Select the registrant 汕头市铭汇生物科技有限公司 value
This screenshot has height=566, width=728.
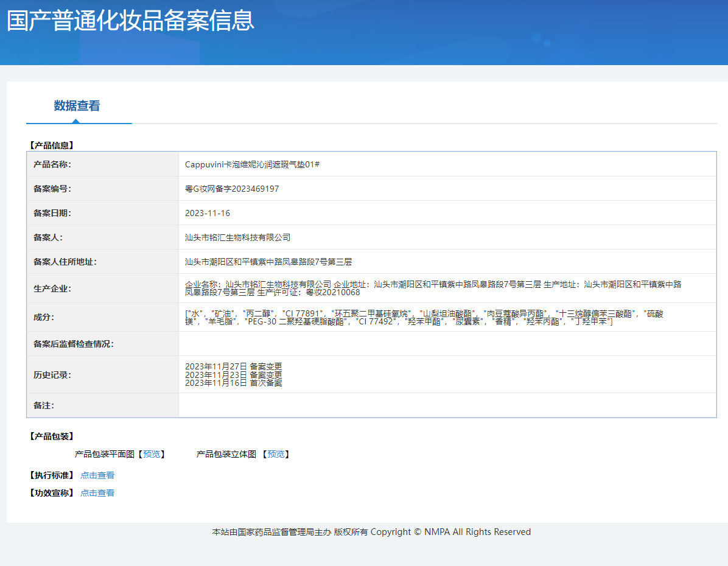pyautogui.click(x=238, y=238)
